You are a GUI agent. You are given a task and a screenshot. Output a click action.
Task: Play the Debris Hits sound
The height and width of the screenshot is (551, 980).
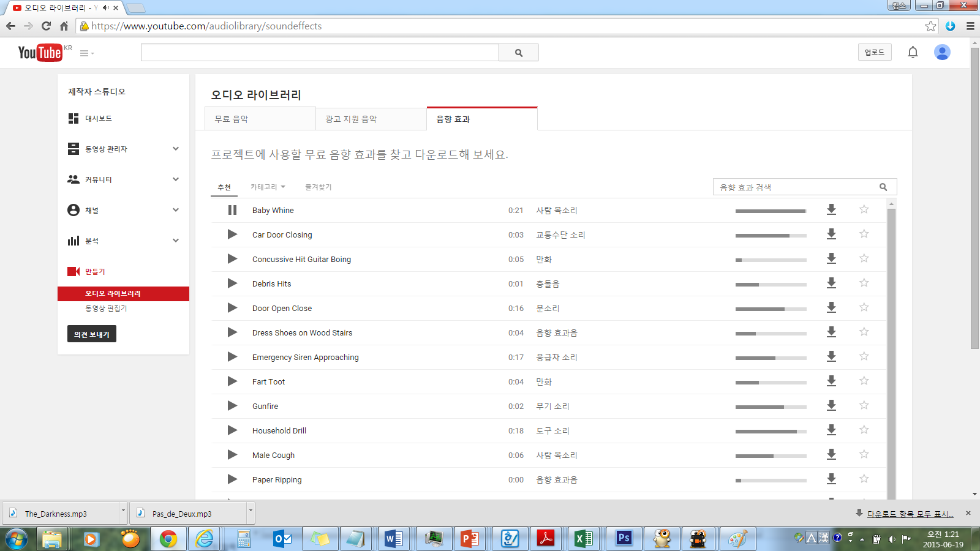pyautogui.click(x=232, y=283)
